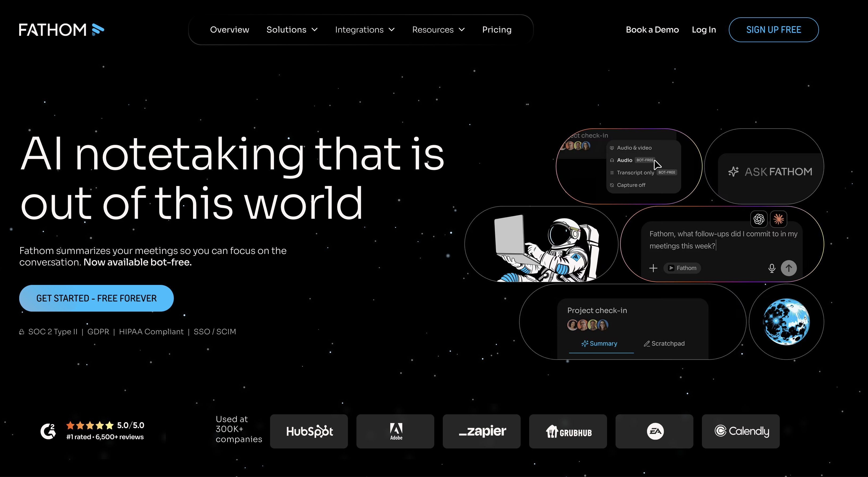Click the orange Claude starburst icon
This screenshot has height=477, width=868.
778,219
